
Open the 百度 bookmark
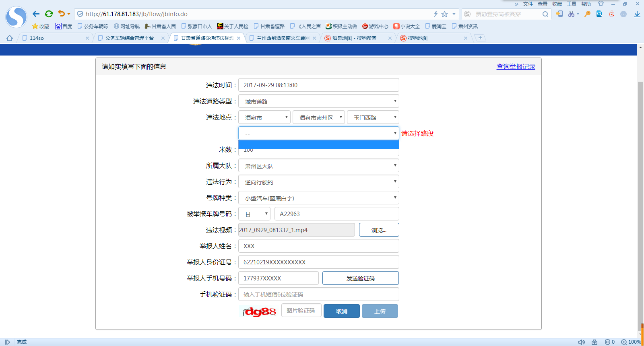[64, 26]
